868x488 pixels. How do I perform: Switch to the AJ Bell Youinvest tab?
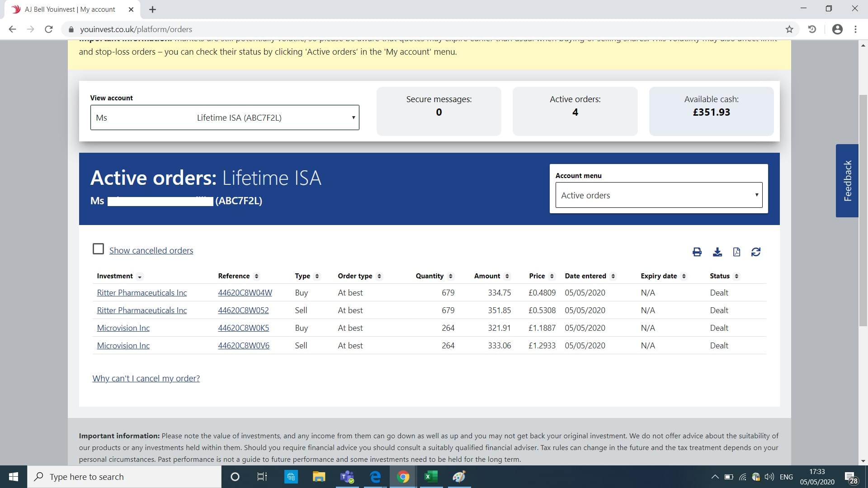pos(70,9)
